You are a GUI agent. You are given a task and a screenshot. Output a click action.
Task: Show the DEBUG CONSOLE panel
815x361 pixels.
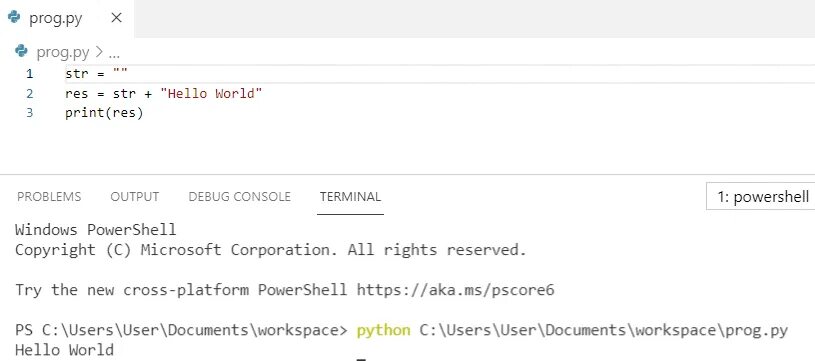click(240, 197)
